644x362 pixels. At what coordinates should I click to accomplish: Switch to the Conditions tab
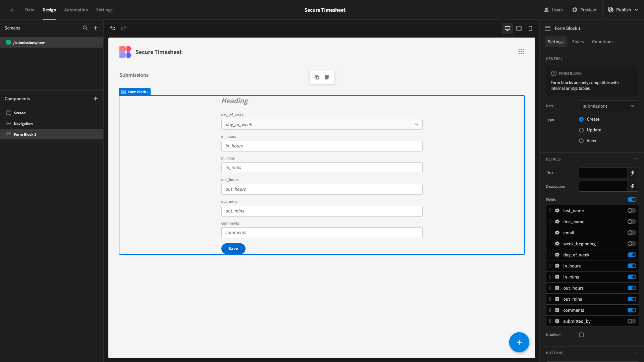point(602,42)
